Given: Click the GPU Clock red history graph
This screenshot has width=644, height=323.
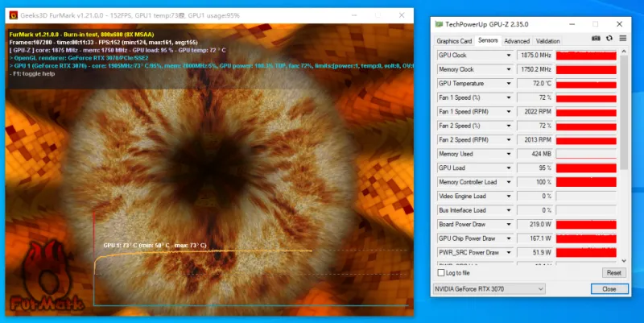Looking at the screenshot, I should [586, 56].
